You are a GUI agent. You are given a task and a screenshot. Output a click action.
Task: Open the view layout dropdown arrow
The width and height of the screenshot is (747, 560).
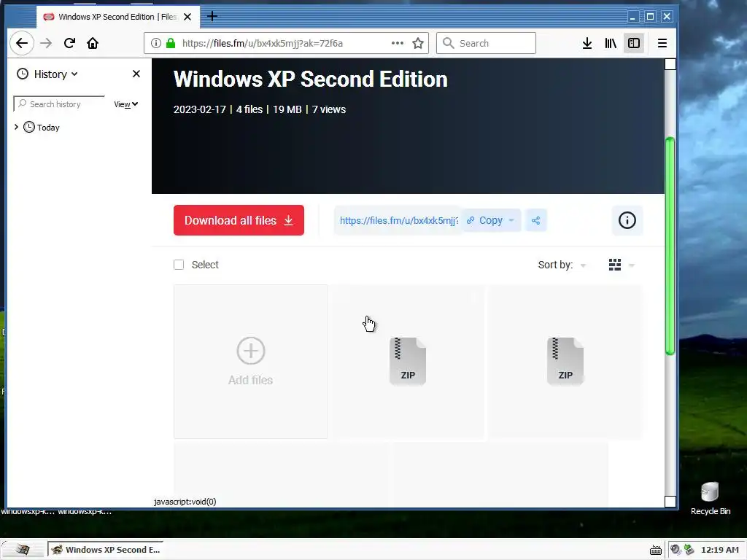[632, 265]
